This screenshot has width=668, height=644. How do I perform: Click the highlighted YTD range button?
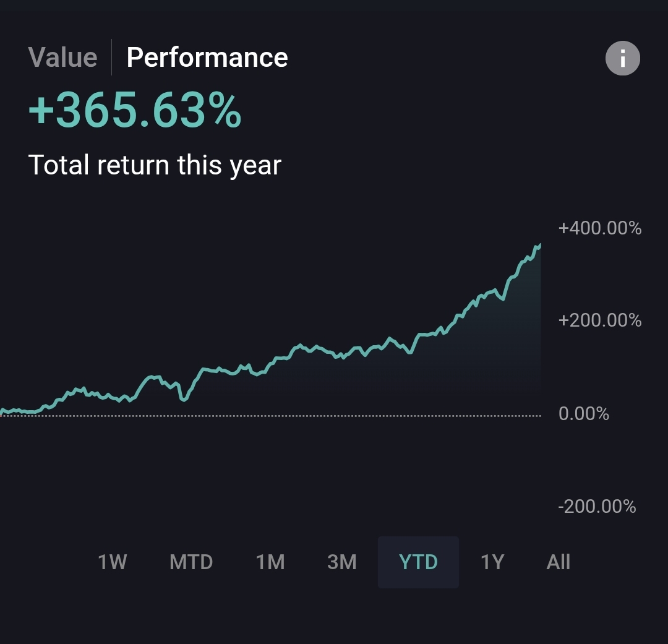(x=419, y=562)
